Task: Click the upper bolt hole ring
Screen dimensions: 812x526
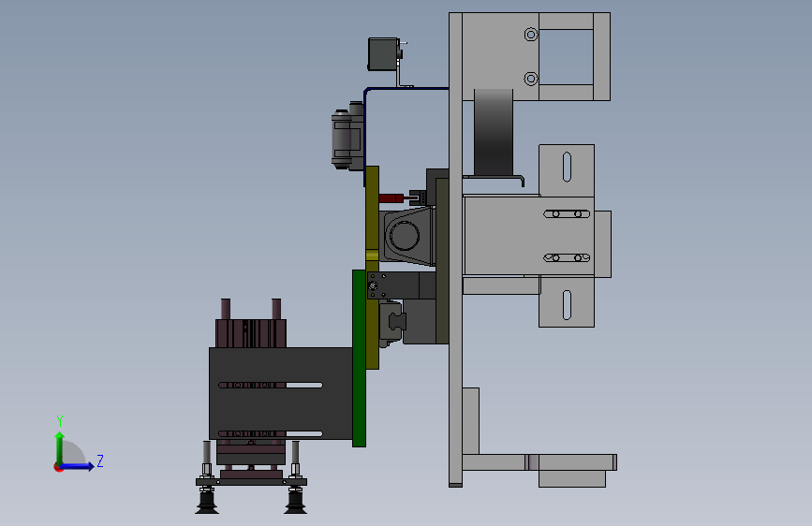Action: click(x=531, y=35)
